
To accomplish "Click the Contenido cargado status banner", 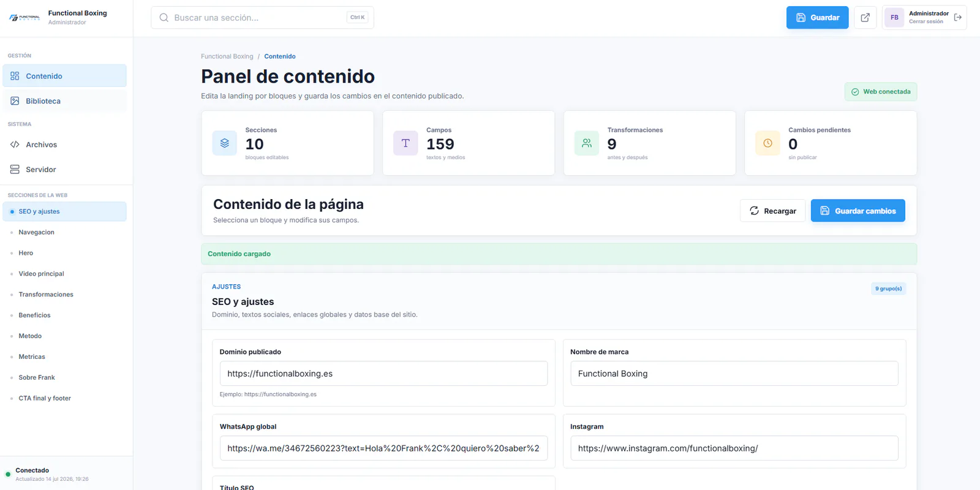I will (x=559, y=254).
